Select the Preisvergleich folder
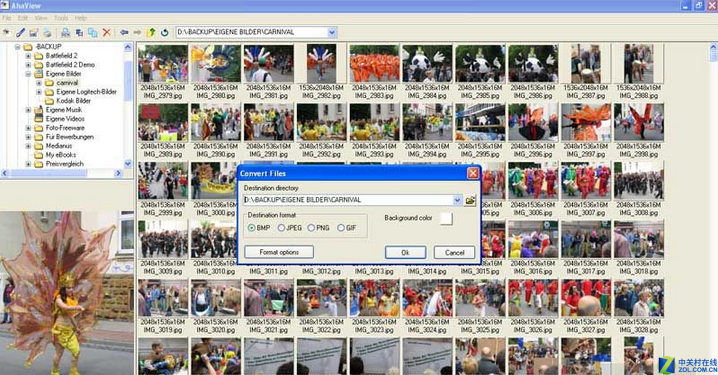Screen dimensions: 718x375 pos(64,164)
